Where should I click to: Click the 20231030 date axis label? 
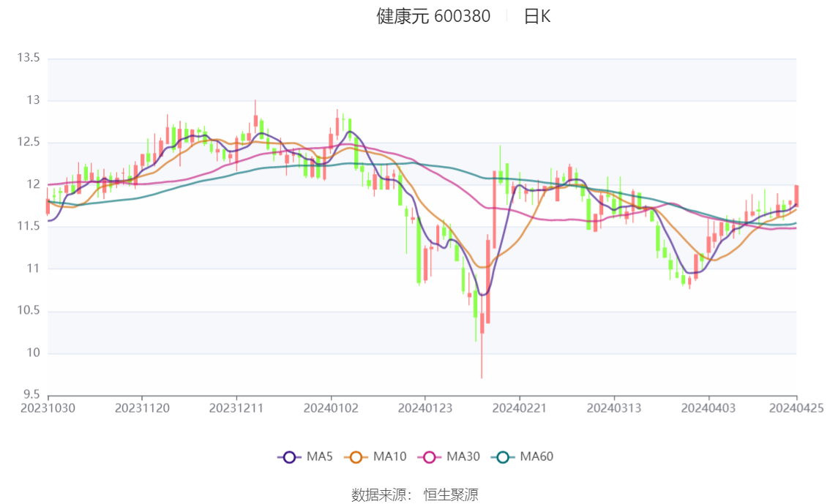pos(48,408)
